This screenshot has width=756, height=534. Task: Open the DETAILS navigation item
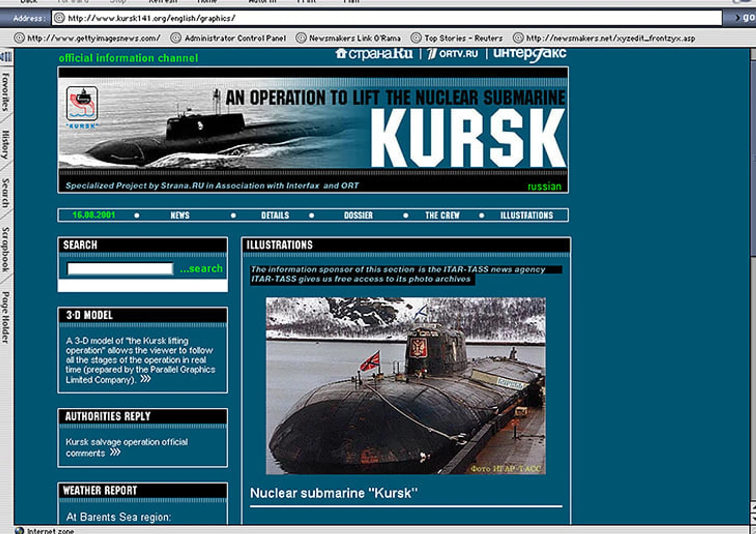point(275,215)
